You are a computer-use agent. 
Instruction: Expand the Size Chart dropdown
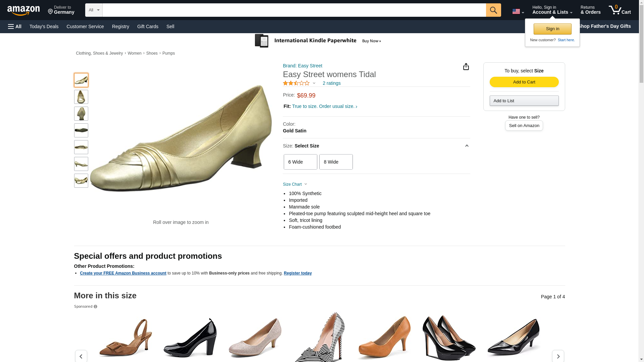(295, 184)
